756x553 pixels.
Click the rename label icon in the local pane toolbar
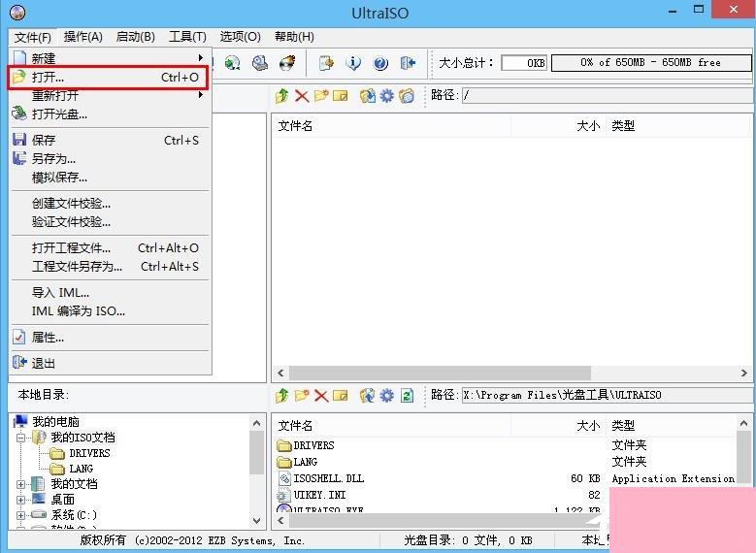coord(341,395)
